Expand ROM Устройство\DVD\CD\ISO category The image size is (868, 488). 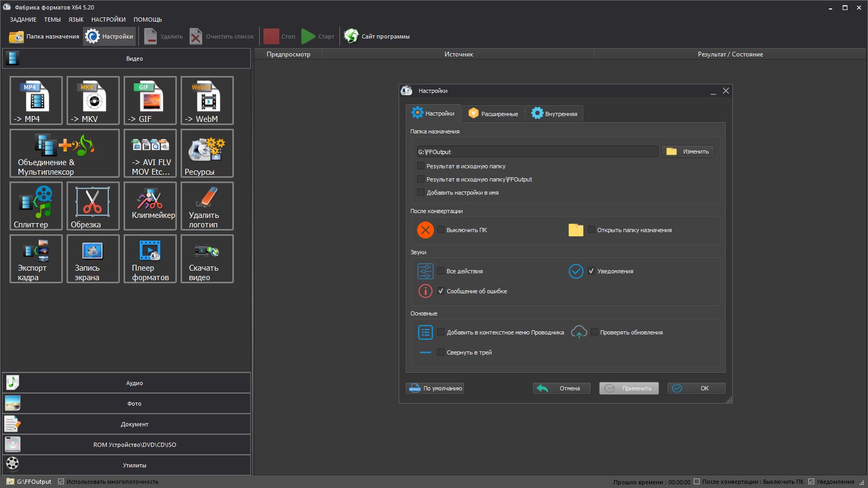[126, 445]
